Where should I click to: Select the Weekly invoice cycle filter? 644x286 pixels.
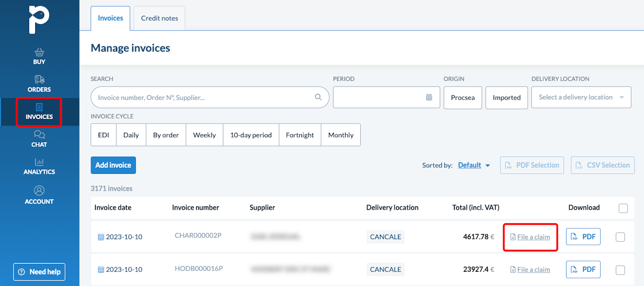[204, 135]
